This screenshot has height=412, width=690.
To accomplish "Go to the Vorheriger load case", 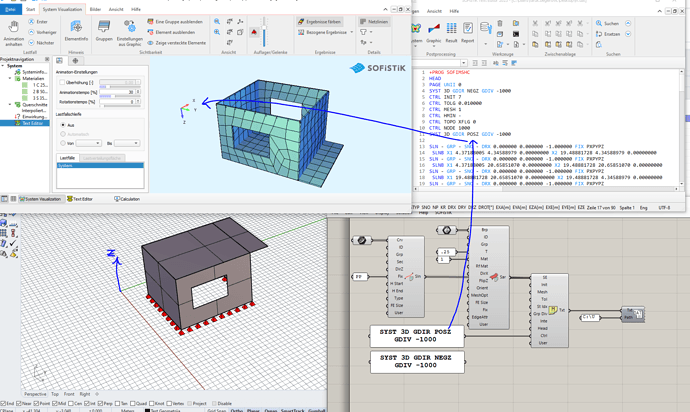I will coord(42,32).
